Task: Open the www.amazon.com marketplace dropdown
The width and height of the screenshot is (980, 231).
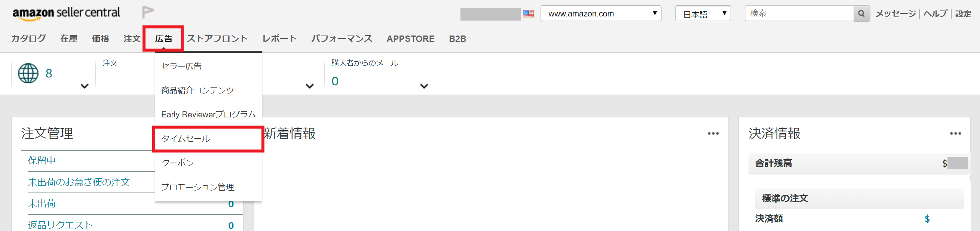Action: [x=601, y=14]
